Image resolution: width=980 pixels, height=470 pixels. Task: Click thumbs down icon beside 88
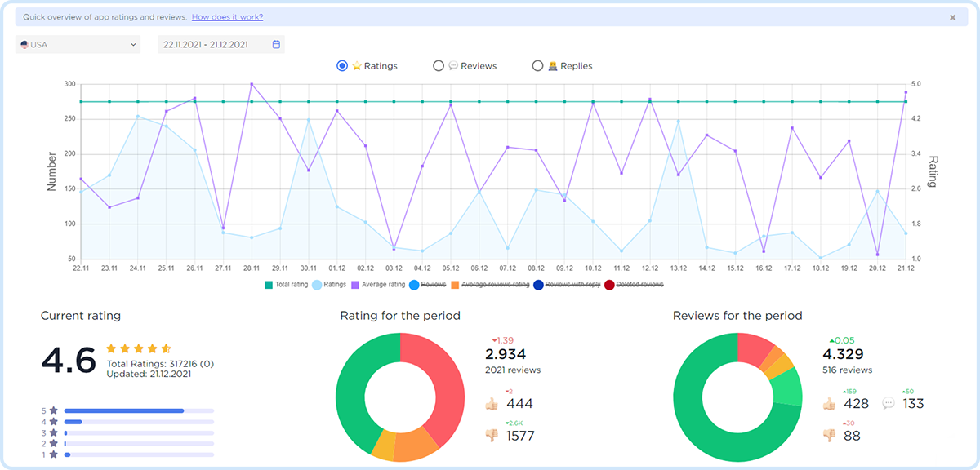(831, 436)
